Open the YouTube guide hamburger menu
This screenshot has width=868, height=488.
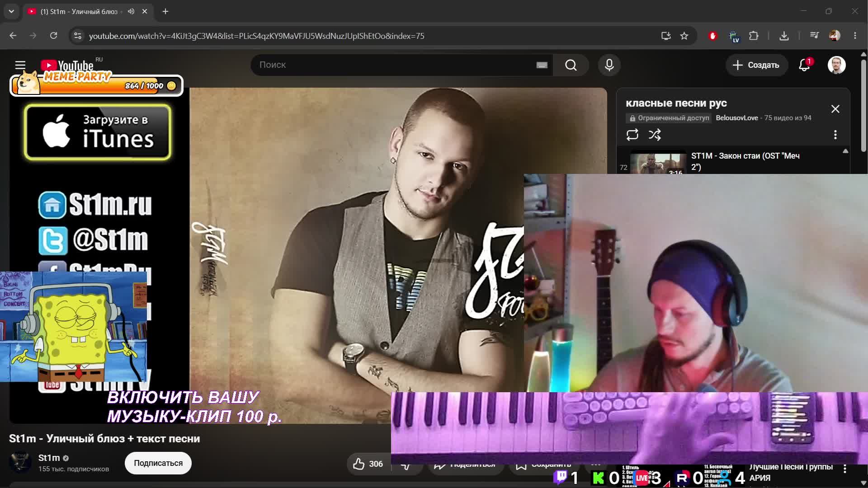[x=20, y=65]
